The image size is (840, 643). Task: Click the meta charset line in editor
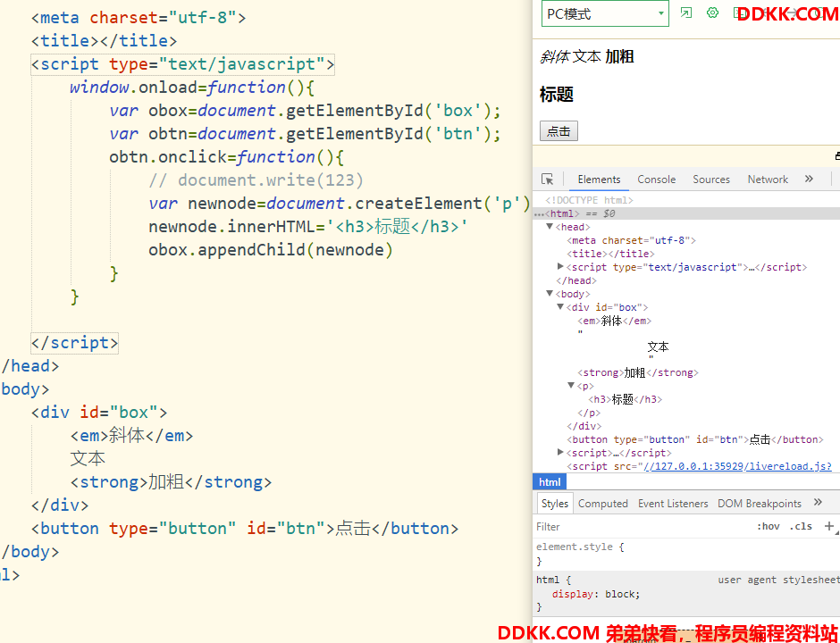click(x=139, y=18)
